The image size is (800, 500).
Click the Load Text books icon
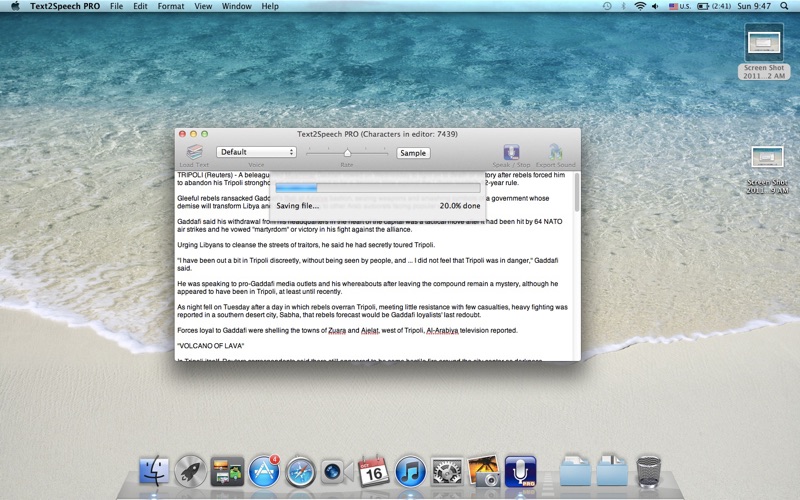pos(194,152)
